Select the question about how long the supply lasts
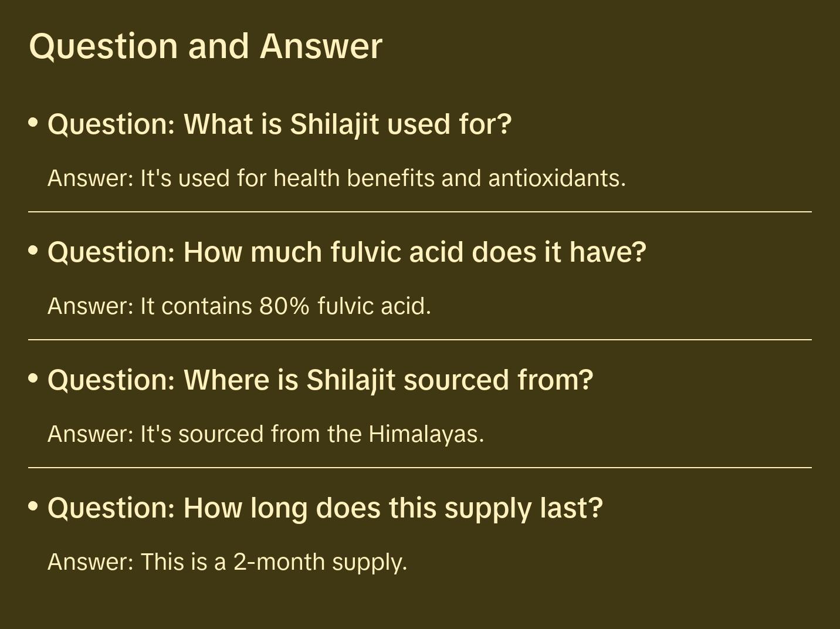The image size is (840, 629). pyautogui.click(x=324, y=508)
